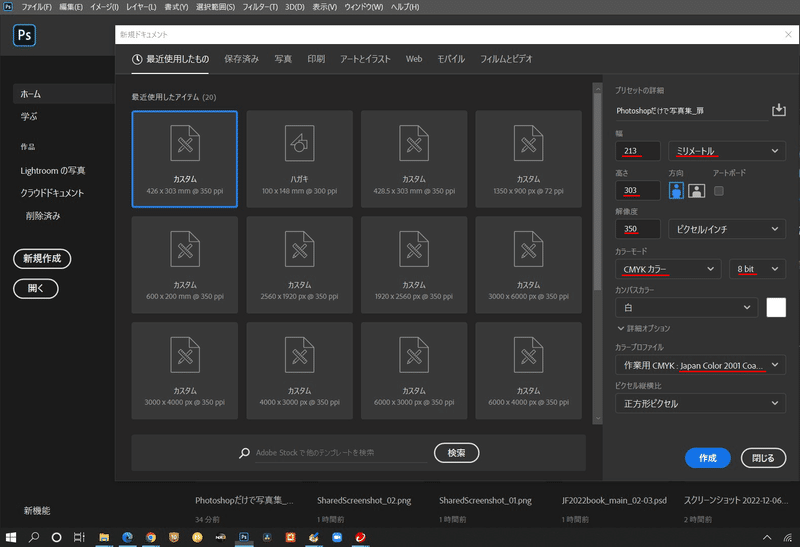Click the 高さ height field showing 303
Image resolution: width=800 pixels, height=547 pixels.
pyautogui.click(x=638, y=190)
